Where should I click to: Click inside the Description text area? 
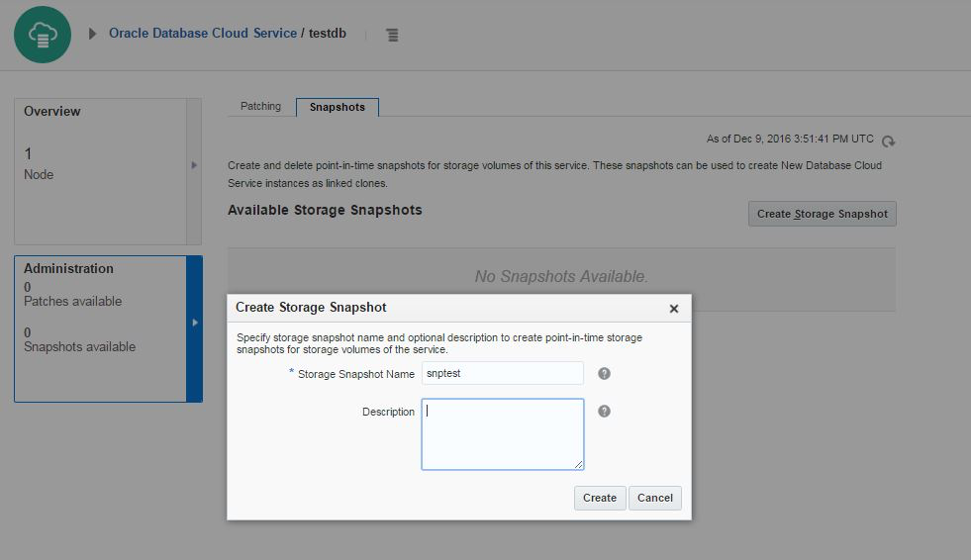coord(502,433)
